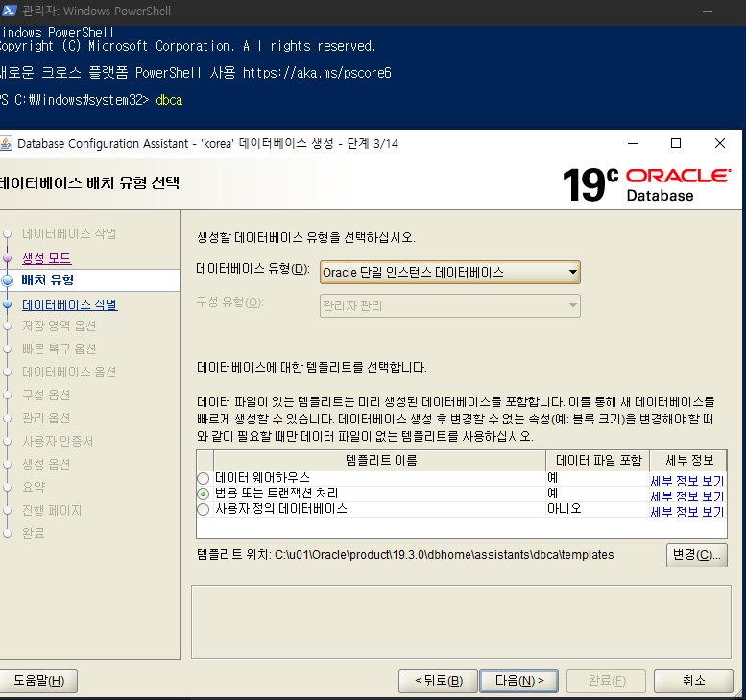
Task: Click the template location path text
Action: click(444, 555)
